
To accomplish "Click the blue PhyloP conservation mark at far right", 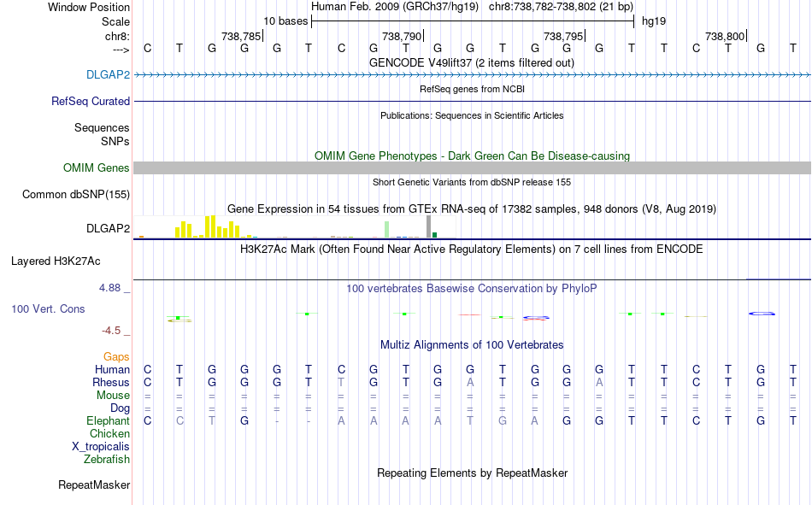I will tap(762, 314).
